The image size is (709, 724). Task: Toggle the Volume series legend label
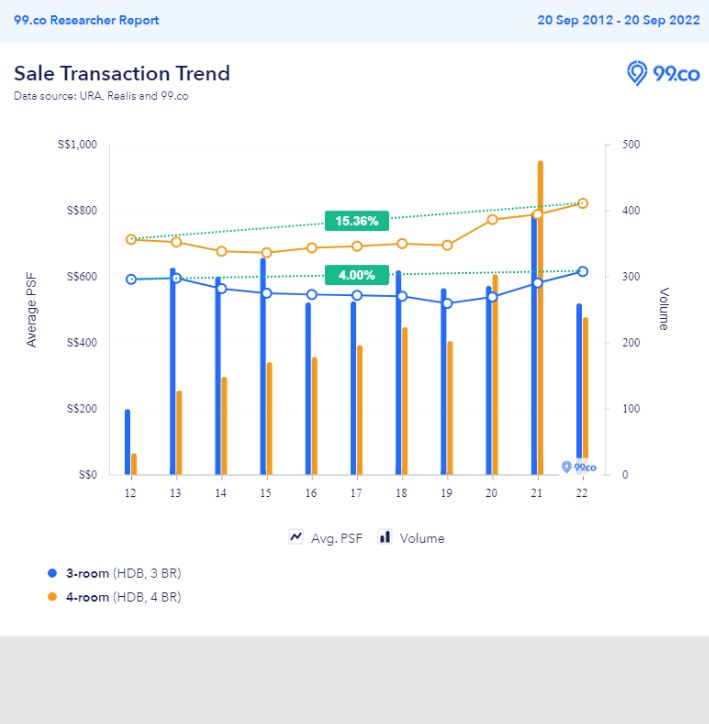tap(422, 538)
